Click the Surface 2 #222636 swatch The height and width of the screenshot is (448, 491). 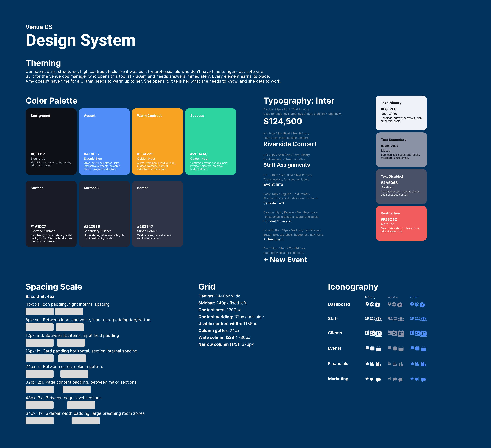point(104,214)
